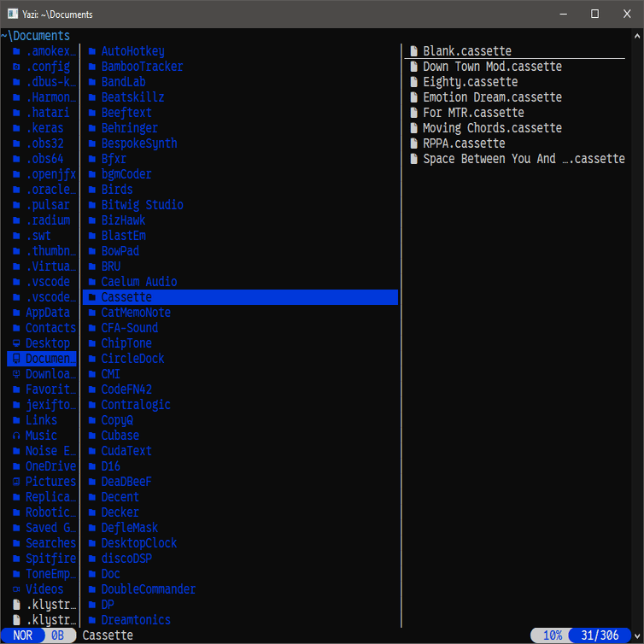This screenshot has width=644, height=644.
Task: Click the file icon beside Blank.cassette
Action: pos(414,51)
